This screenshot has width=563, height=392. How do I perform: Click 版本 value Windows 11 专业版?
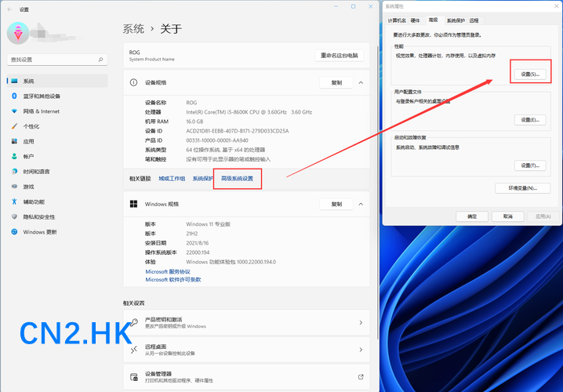(209, 224)
